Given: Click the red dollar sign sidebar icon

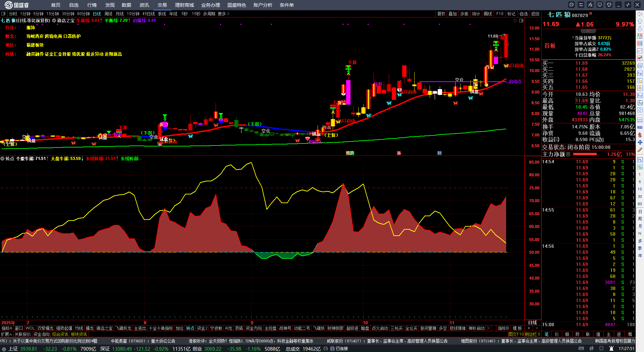Looking at the screenshot, I should 640,135.
